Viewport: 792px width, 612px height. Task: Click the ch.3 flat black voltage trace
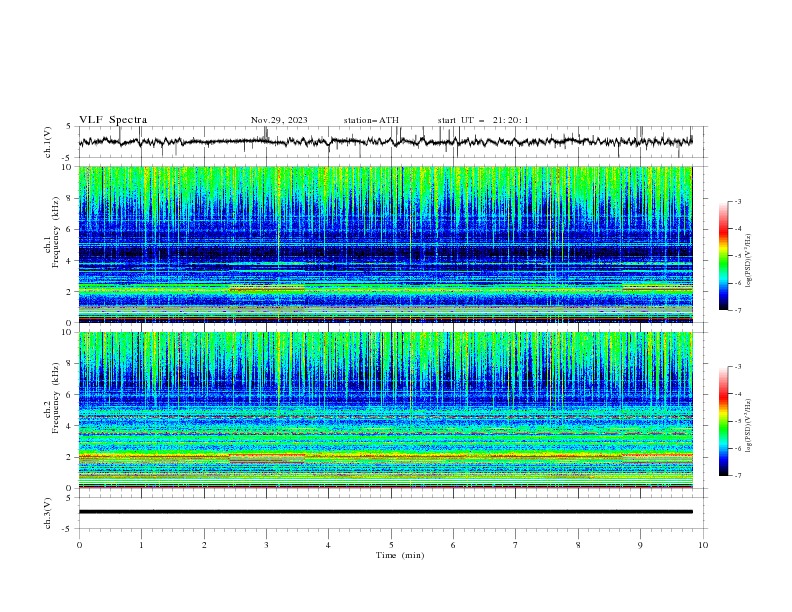pyautogui.click(x=385, y=512)
